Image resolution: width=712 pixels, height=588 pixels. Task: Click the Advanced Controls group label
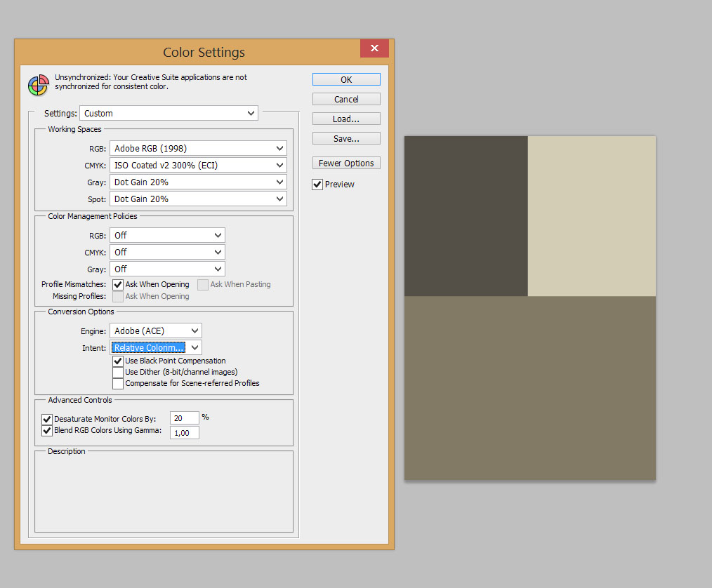coord(80,400)
